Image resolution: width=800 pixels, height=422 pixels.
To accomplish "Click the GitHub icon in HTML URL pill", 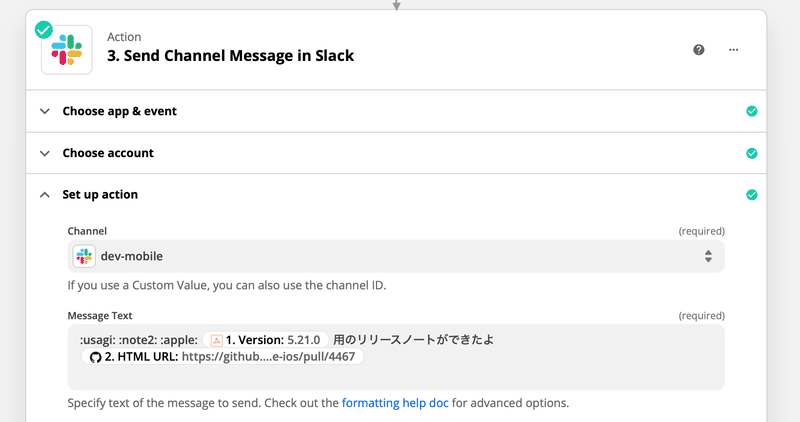I will 95,357.
